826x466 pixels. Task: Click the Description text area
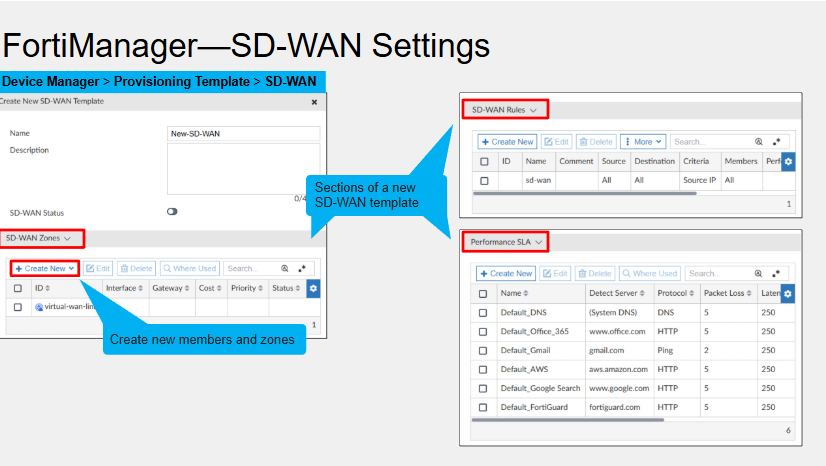[243, 169]
